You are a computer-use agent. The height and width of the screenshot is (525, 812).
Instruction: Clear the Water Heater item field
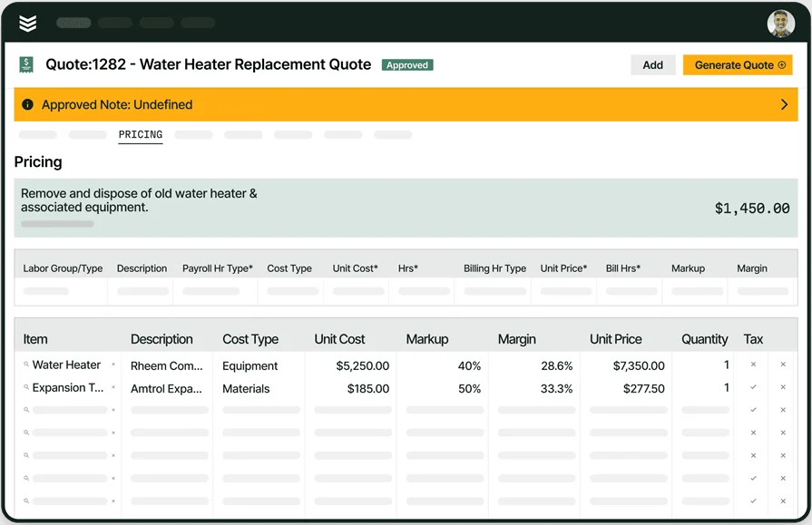[x=113, y=365]
